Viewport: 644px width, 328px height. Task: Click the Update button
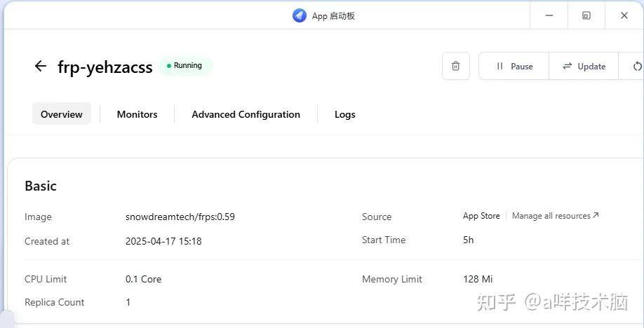point(584,66)
